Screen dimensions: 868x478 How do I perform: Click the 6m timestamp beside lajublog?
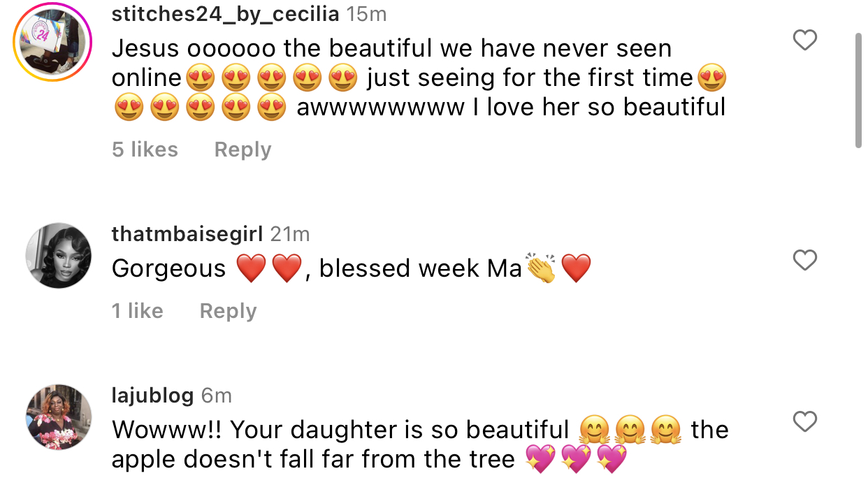[216, 396]
